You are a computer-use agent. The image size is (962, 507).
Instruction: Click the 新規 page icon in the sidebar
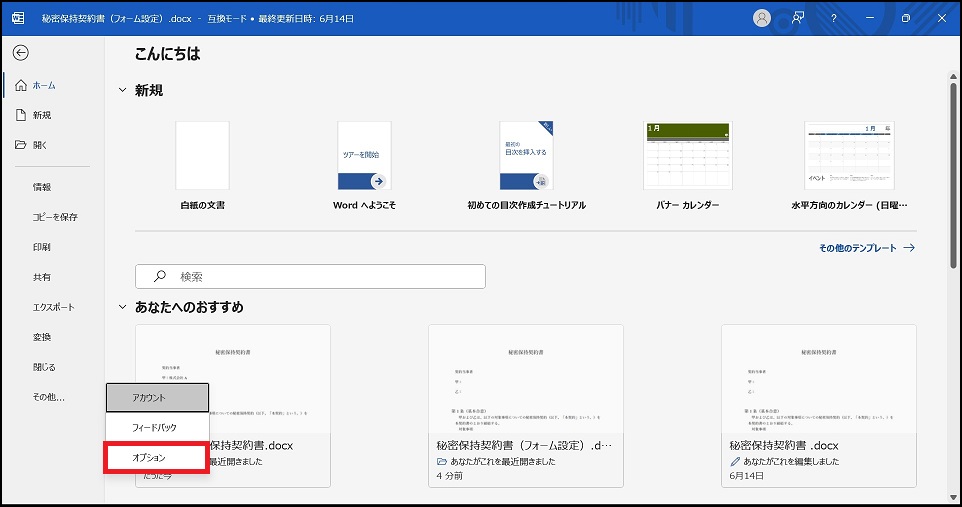click(x=21, y=115)
